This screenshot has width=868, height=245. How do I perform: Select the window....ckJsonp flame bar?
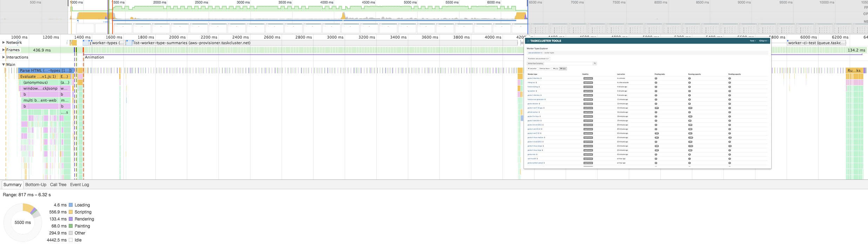point(39,88)
